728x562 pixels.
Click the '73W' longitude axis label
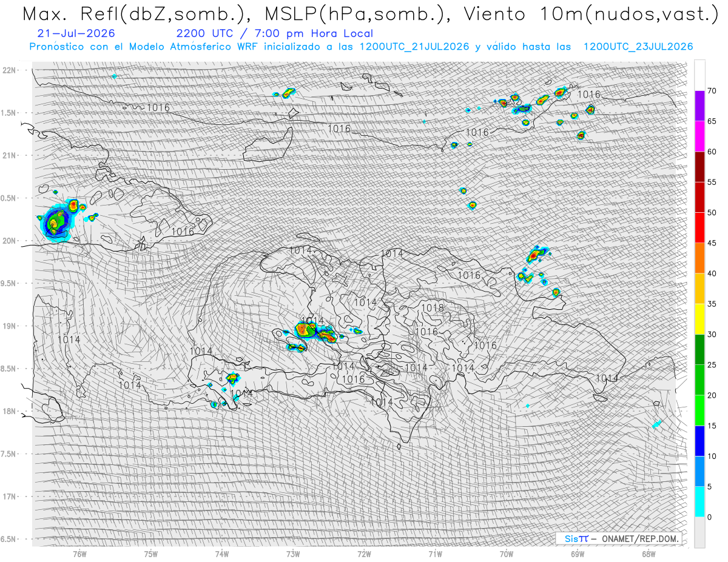click(x=293, y=554)
